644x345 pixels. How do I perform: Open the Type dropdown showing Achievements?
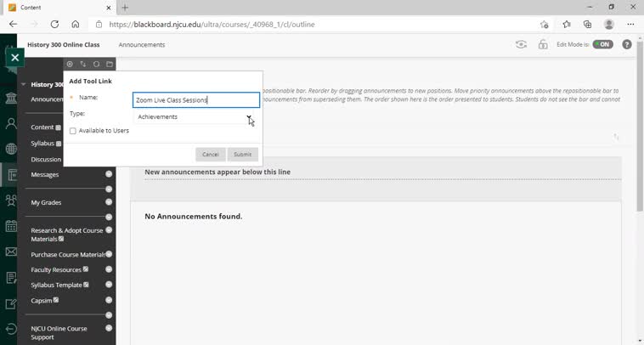point(194,117)
